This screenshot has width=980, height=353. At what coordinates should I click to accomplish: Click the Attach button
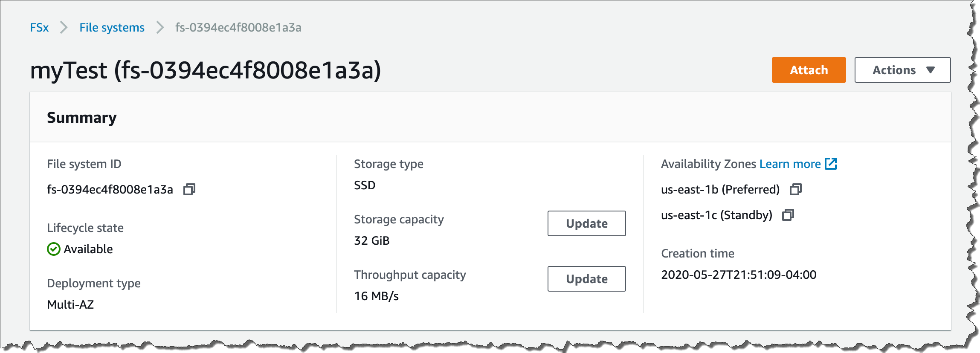(x=809, y=70)
